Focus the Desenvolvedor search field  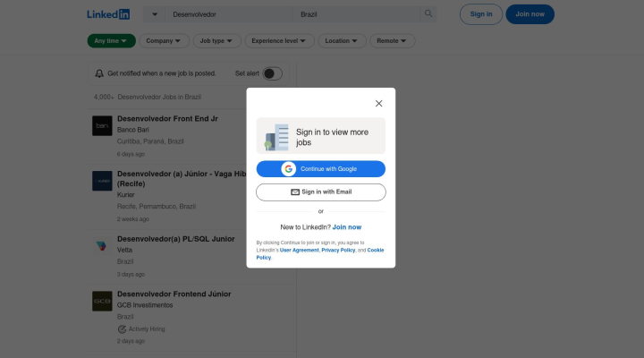point(229,14)
